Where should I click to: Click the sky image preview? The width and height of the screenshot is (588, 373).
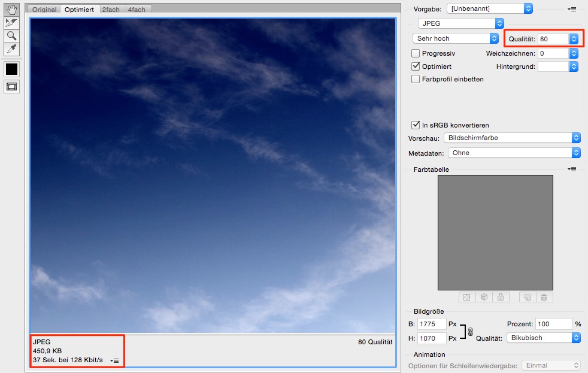click(x=213, y=175)
